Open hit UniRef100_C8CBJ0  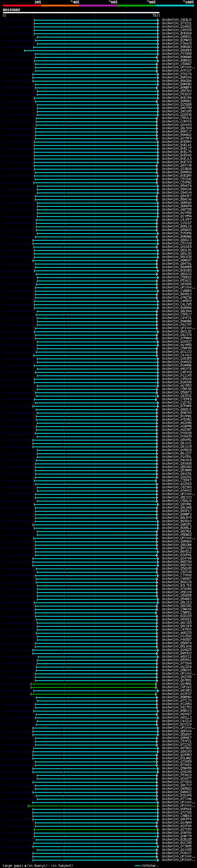(176, 20)
